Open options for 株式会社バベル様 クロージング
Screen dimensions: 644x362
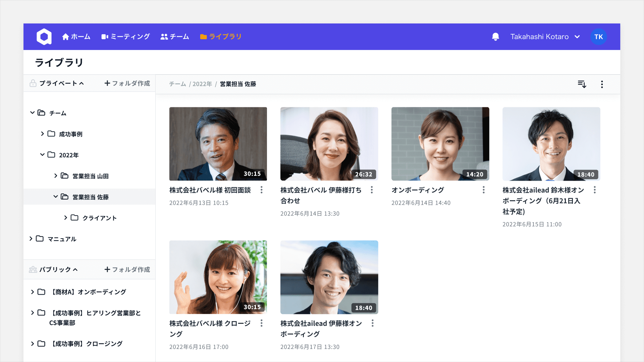click(261, 323)
